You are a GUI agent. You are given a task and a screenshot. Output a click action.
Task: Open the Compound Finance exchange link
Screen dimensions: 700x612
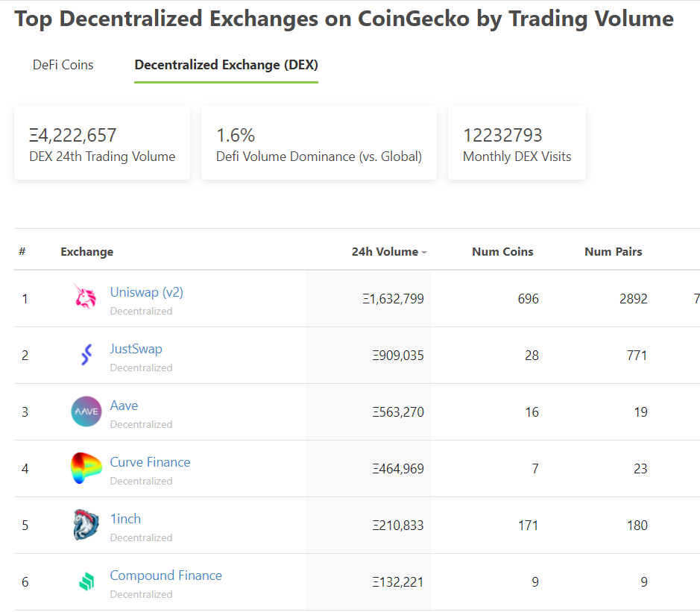tap(166, 575)
